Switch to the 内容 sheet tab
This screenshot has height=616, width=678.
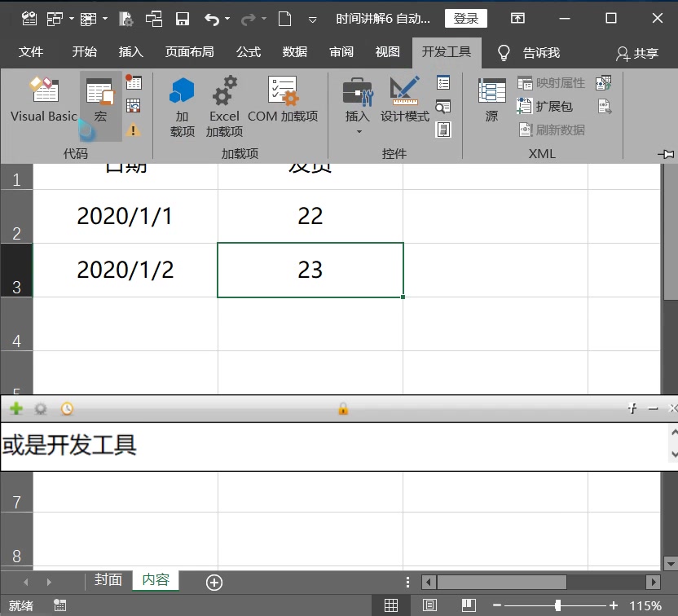155,582
